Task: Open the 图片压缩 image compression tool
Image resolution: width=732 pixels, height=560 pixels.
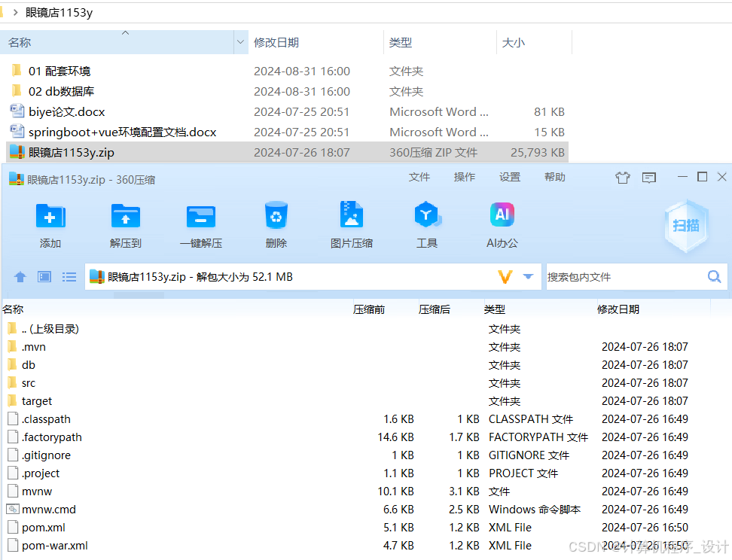Action: click(351, 224)
